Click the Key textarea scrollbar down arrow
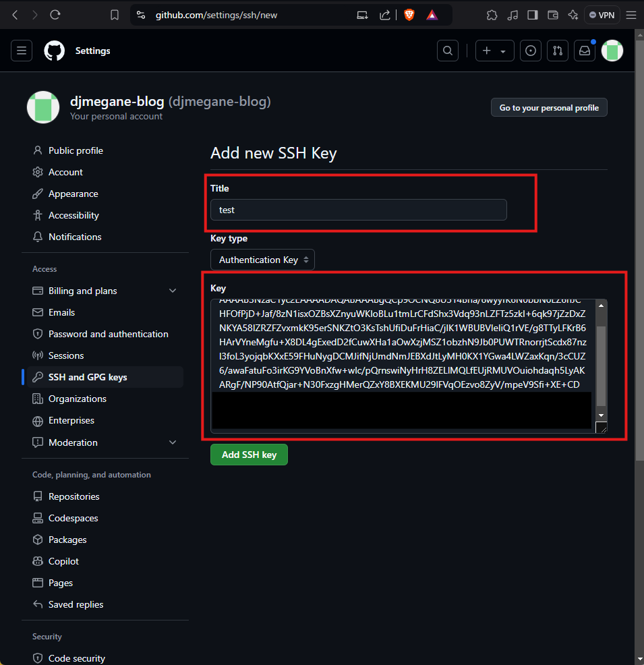 coord(602,415)
